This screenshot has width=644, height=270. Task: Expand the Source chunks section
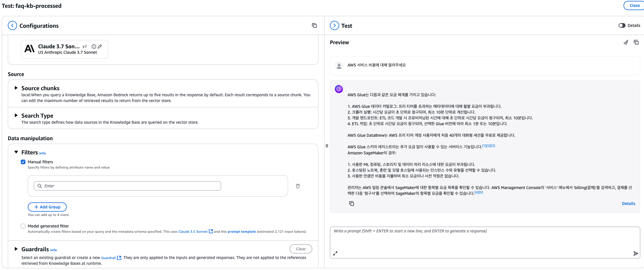(16, 88)
